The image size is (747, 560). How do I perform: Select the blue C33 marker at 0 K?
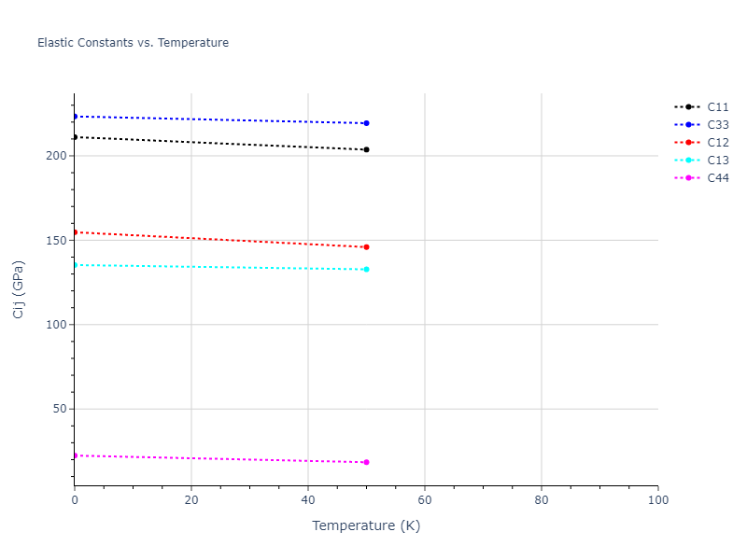[x=75, y=116]
